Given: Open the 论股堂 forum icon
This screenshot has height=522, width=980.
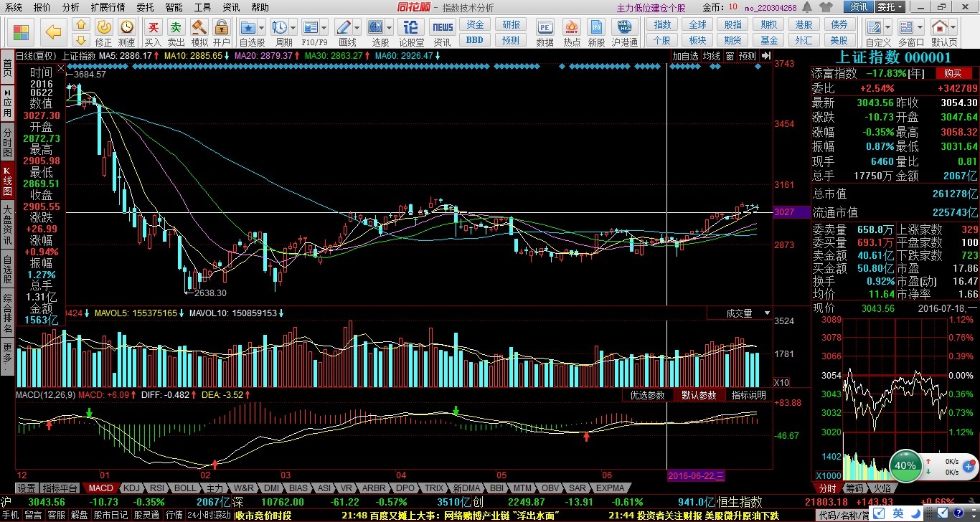Looking at the screenshot, I should (x=411, y=32).
